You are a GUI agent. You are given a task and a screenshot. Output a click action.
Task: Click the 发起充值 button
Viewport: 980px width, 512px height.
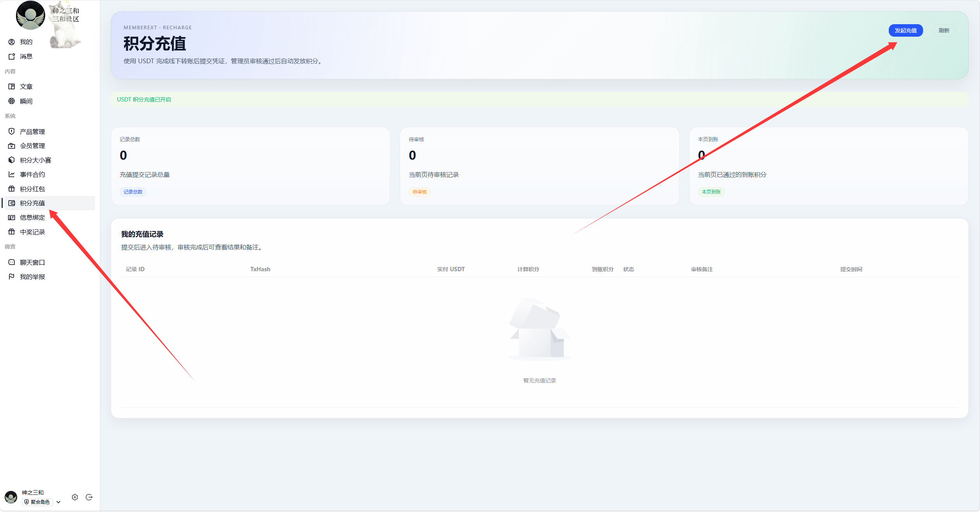[906, 30]
